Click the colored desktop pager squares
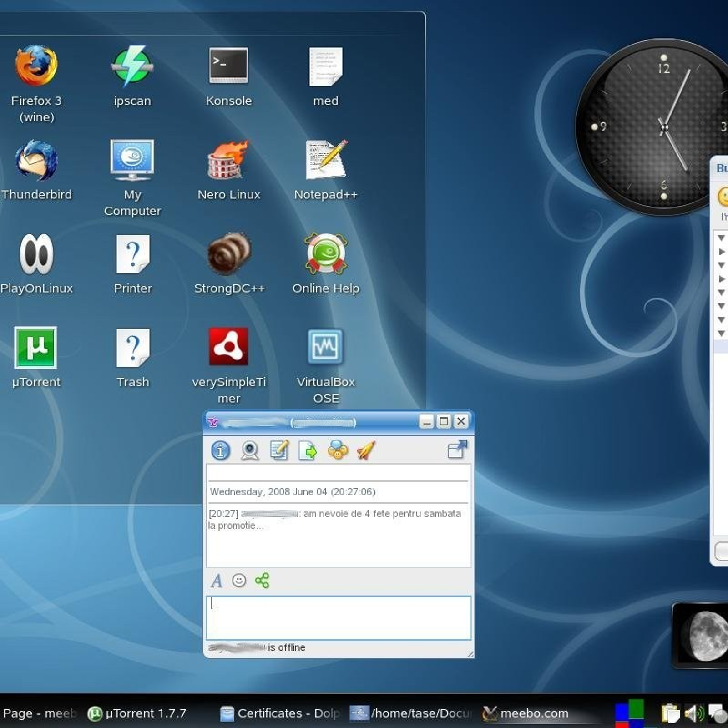This screenshot has width=728, height=728. pyautogui.click(x=629, y=713)
